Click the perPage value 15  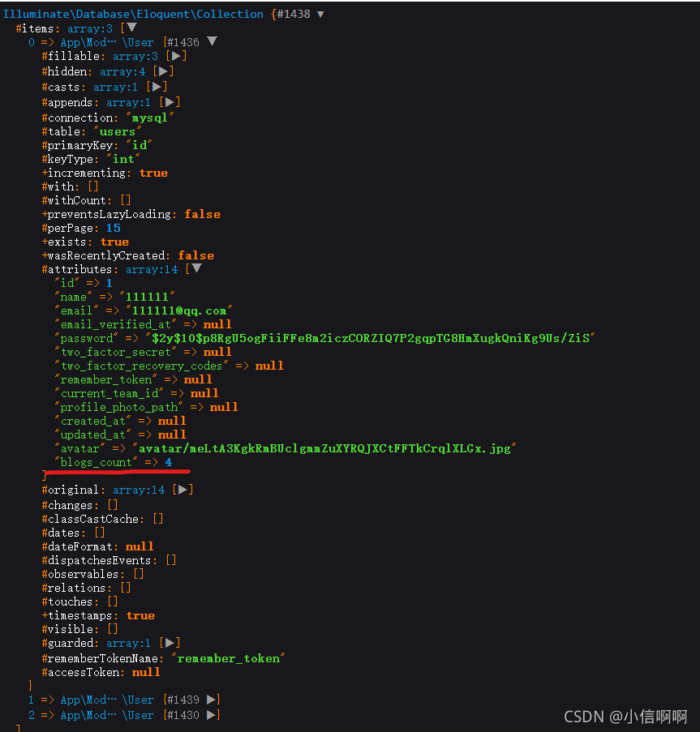tap(113, 228)
